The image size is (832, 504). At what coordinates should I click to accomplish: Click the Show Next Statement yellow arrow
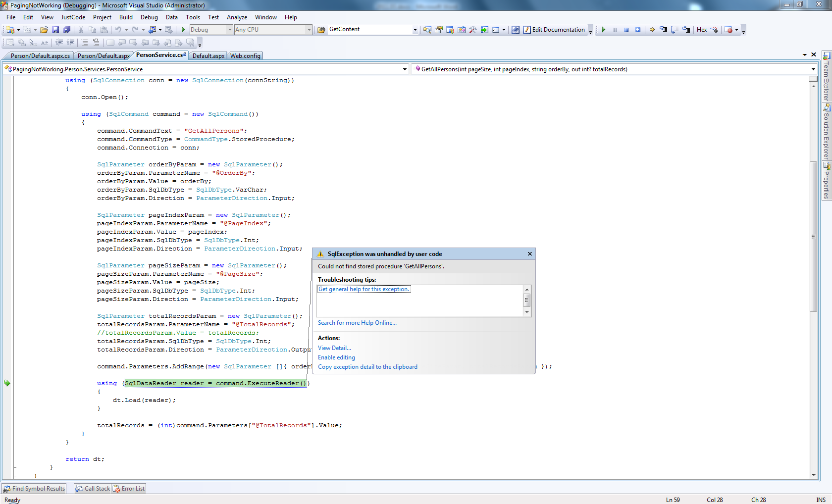(x=652, y=30)
